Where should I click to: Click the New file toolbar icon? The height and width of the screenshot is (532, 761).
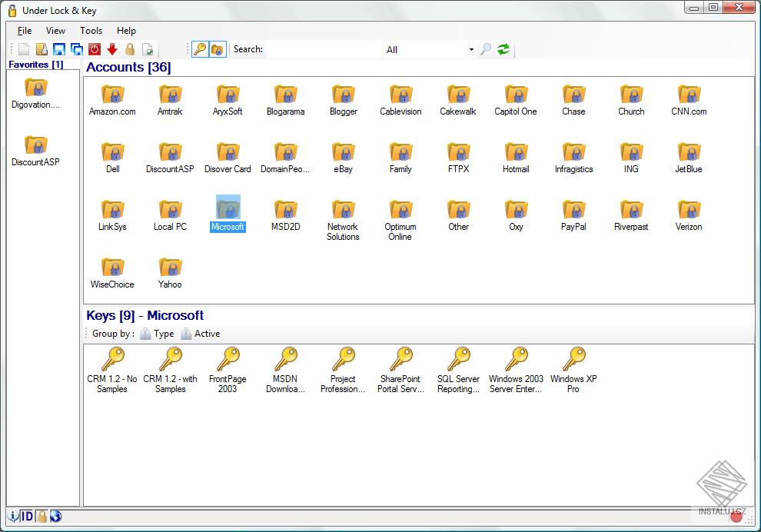click(x=25, y=49)
